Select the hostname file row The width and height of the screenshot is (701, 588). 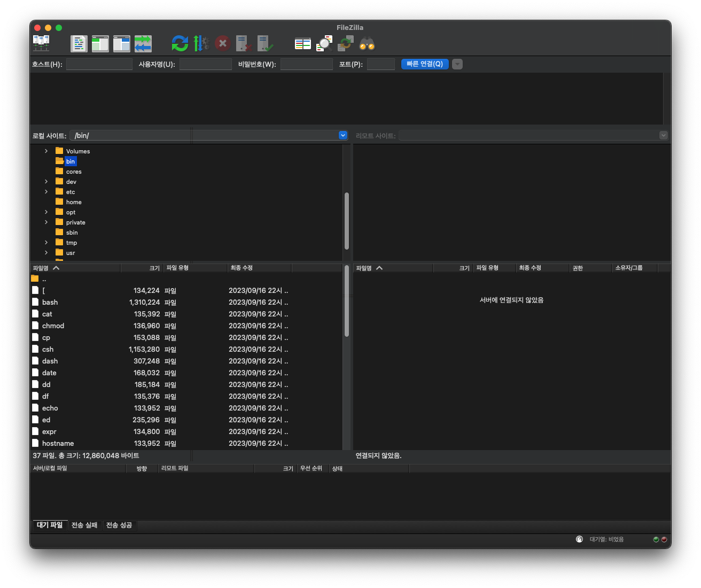tap(186, 444)
